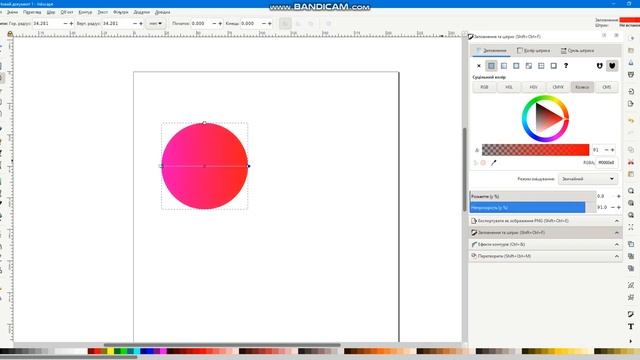640x360 pixels.
Task: Increase End angle value with plus
Action: (270, 24)
